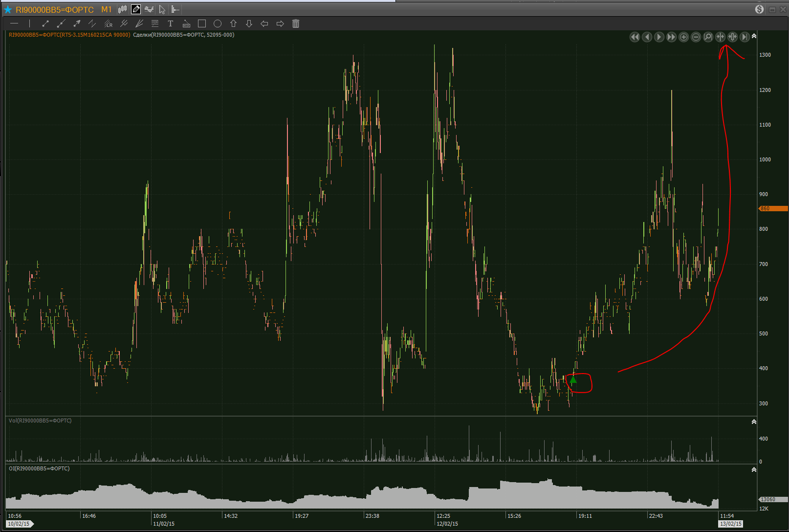The width and height of the screenshot is (789, 532).
Task: Click the 1300 price axis label
Action: (765, 55)
